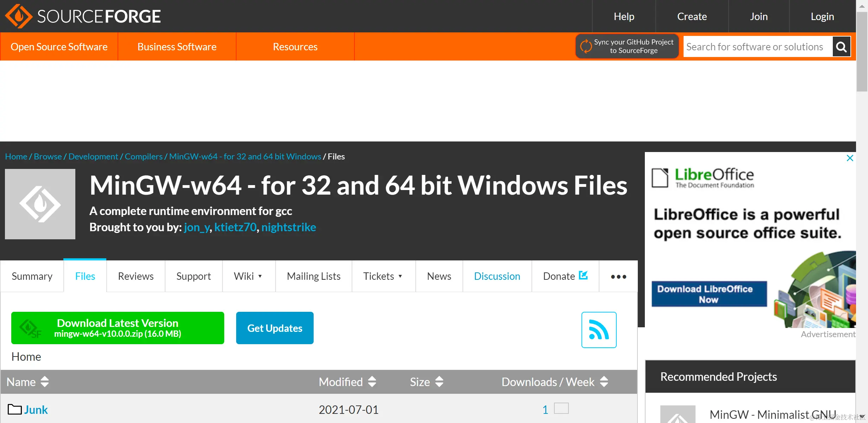Image resolution: width=868 pixels, height=423 pixels.
Task: Open the Reviews tab
Action: tap(136, 276)
